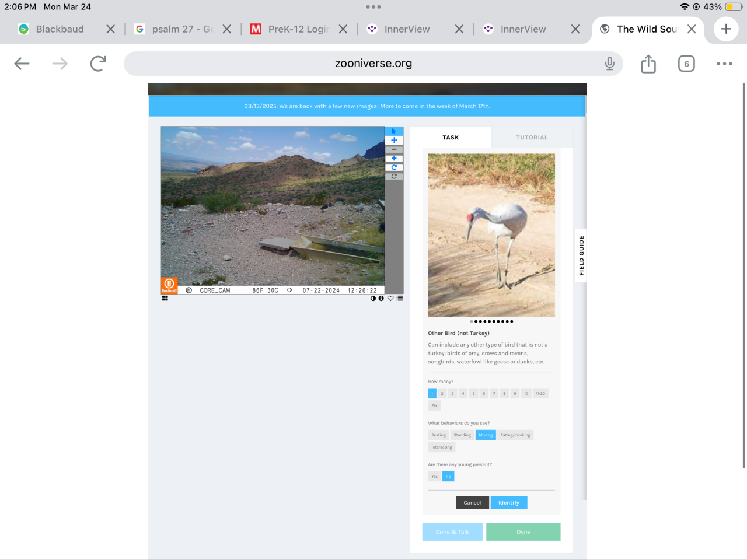The width and height of the screenshot is (747, 560).
Task: Rotate the camera trap image
Action: point(394,167)
